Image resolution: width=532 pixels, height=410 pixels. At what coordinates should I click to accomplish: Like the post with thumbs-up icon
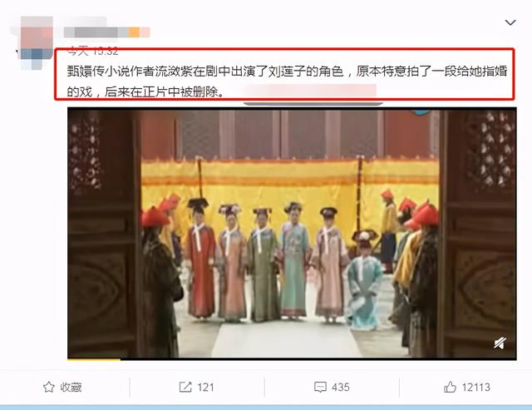pos(450,387)
